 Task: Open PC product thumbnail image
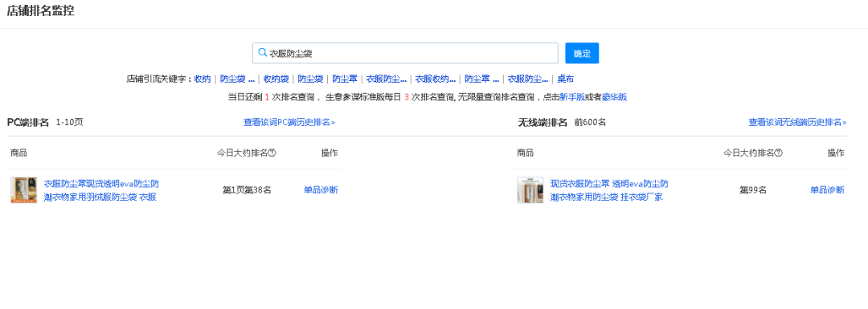click(x=24, y=190)
